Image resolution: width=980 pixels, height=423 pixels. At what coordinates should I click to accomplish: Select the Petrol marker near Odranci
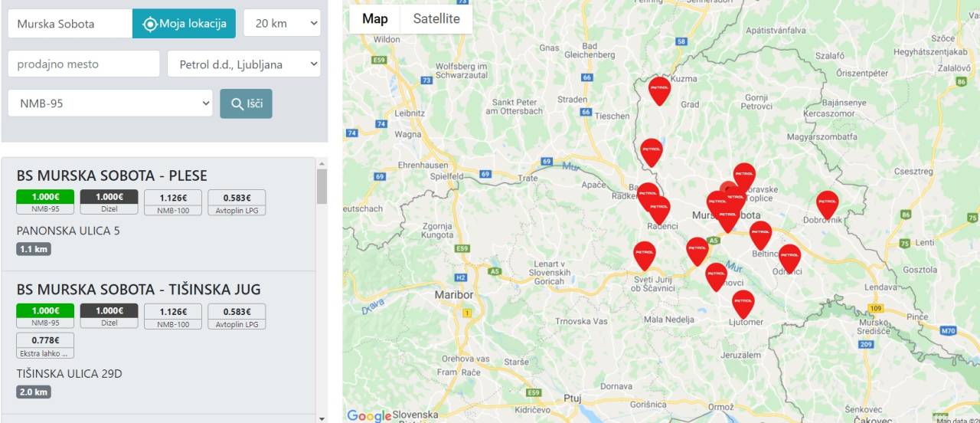click(x=789, y=257)
